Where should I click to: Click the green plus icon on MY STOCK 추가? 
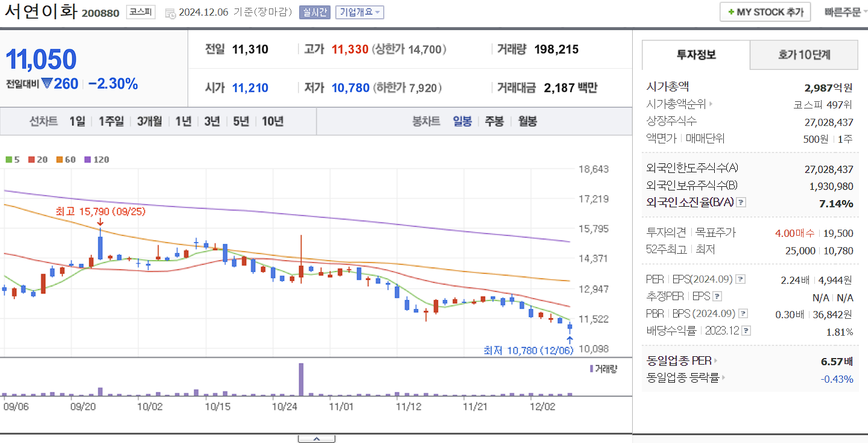(731, 12)
